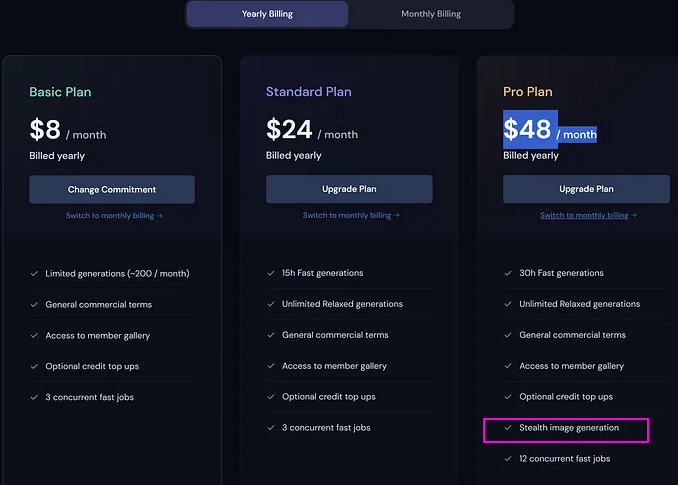Click Upgrade Plan button for Standard Plan

click(x=349, y=189)
